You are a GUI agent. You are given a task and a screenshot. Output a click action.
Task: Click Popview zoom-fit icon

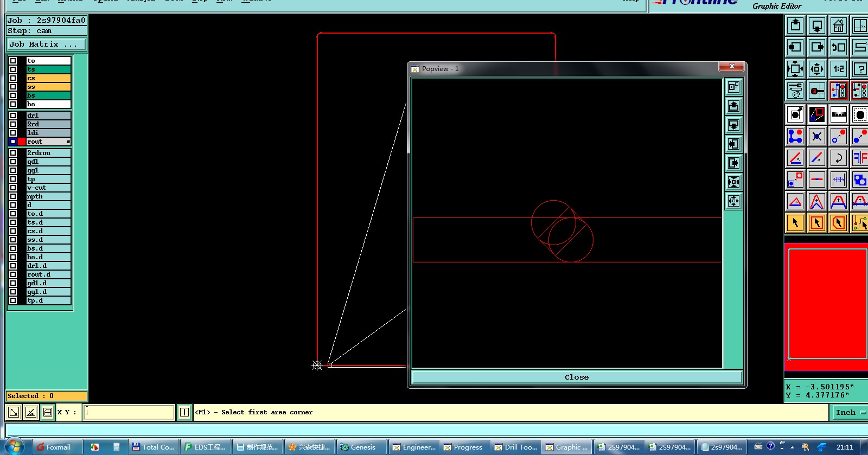[x=733, y=182]
